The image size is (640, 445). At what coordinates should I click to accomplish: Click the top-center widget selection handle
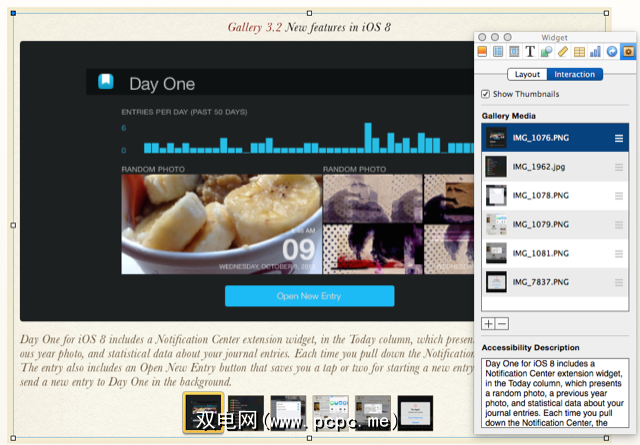click(x=309, y=13)
